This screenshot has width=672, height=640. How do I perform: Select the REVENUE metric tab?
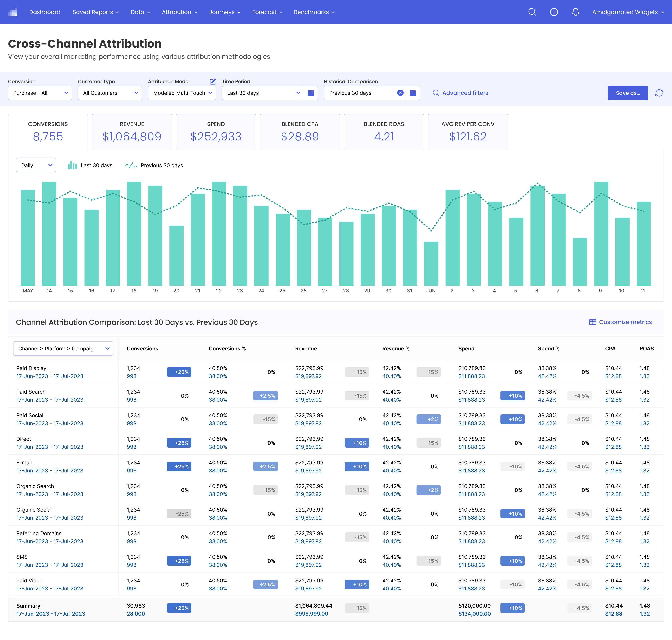coord(132,132)
